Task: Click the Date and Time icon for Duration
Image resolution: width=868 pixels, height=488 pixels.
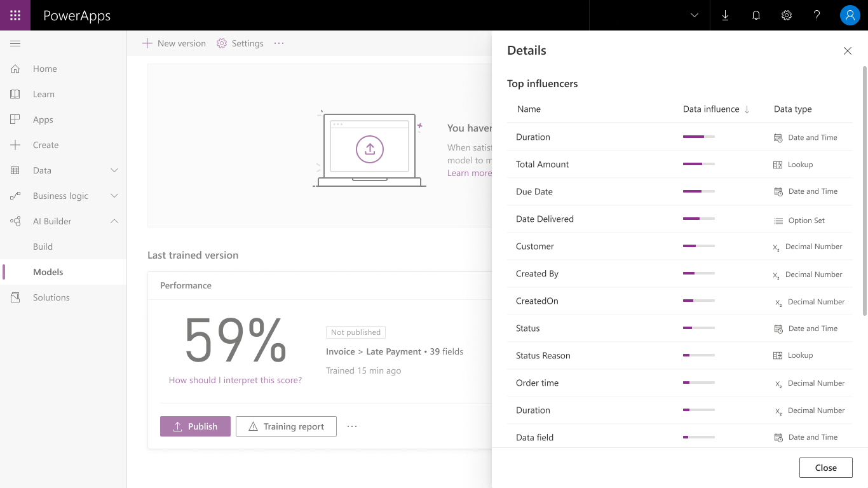Action: [778, 138]
